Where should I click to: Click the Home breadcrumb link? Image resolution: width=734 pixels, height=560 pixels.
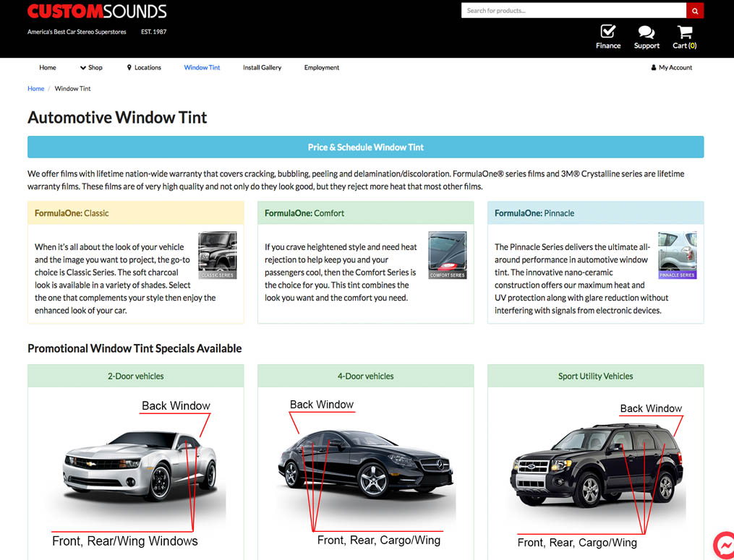point(36,88)
